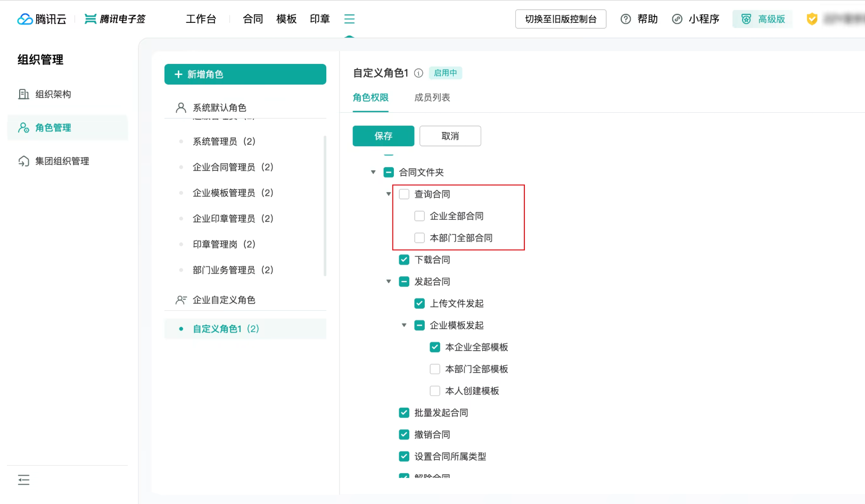Click the 帮助 link
This screenshot has height=504, width=865.
pos(647,19)
